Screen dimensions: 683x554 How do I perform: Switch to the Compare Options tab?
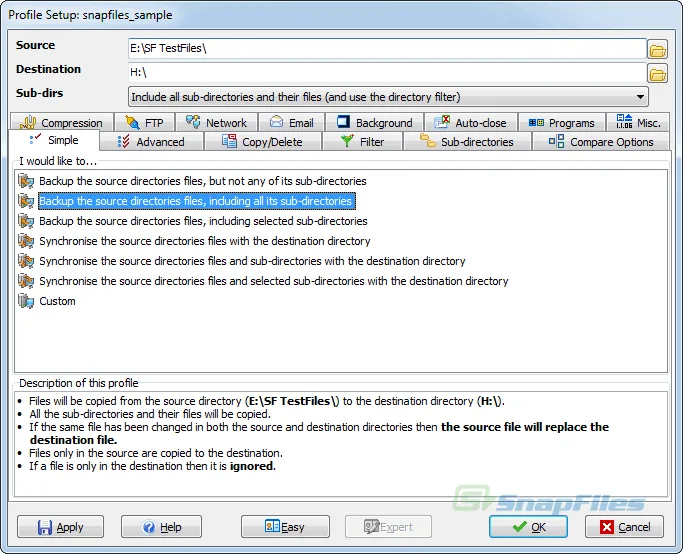[x=601, y=142]
